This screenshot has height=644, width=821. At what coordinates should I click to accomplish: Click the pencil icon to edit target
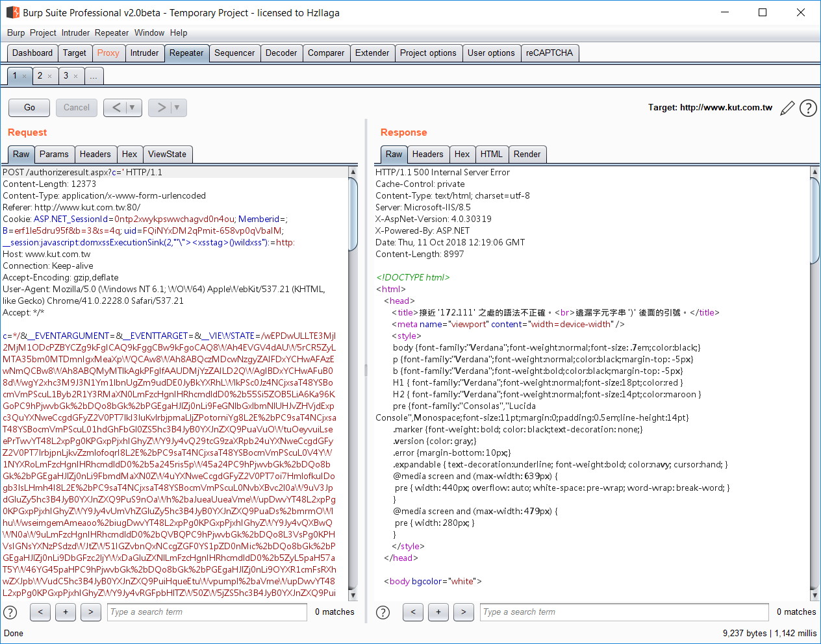click(x=787, y=108)
